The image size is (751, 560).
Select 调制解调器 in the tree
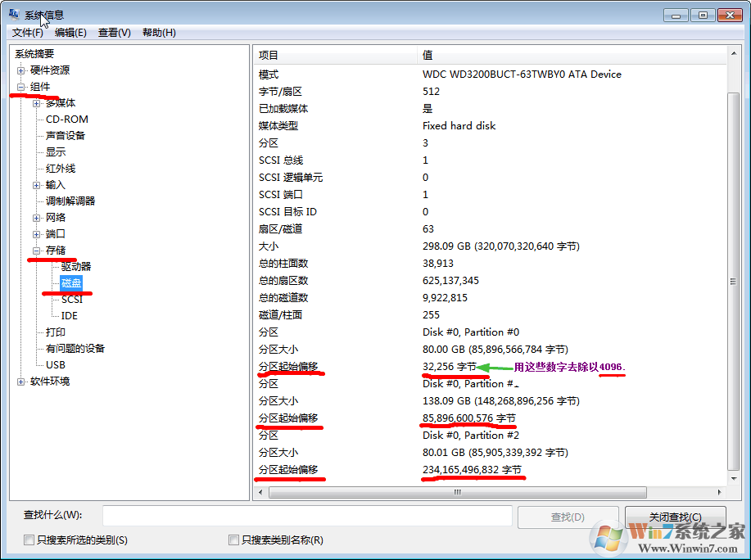(x=70, y=201)
